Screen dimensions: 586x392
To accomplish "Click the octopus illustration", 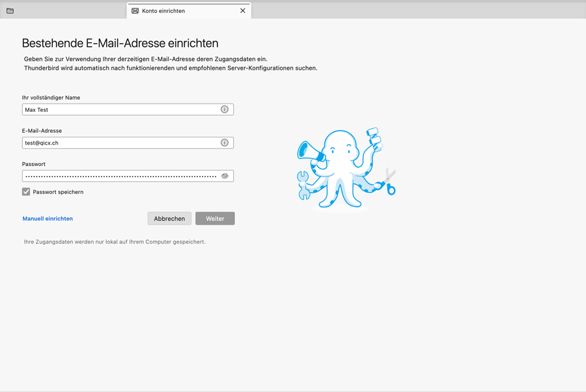I will tap(346, 169).
